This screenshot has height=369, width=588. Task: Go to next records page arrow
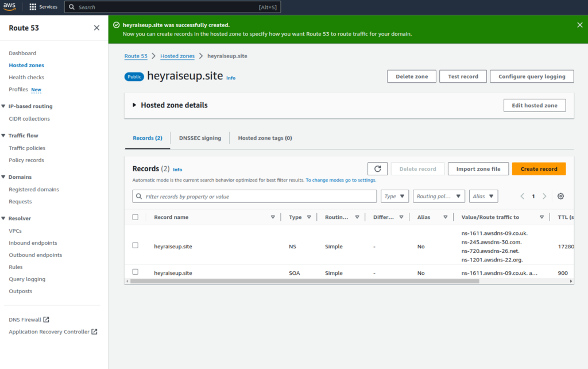pos(544,197)
